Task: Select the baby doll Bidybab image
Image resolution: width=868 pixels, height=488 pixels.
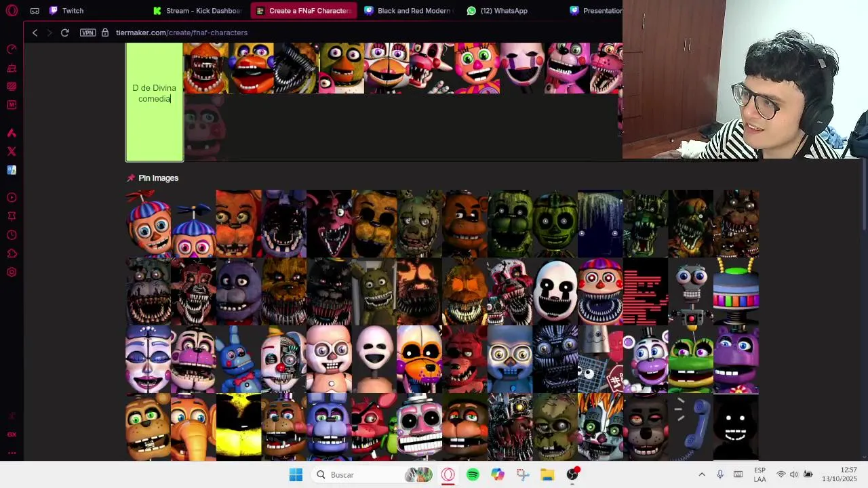Action: click(x=329, y=359)
